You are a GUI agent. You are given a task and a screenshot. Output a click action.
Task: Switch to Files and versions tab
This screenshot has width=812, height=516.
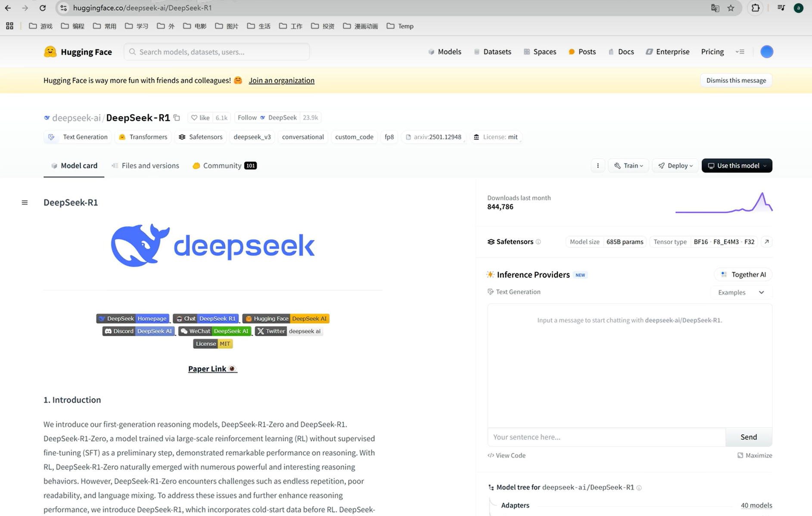click(145, 165)
